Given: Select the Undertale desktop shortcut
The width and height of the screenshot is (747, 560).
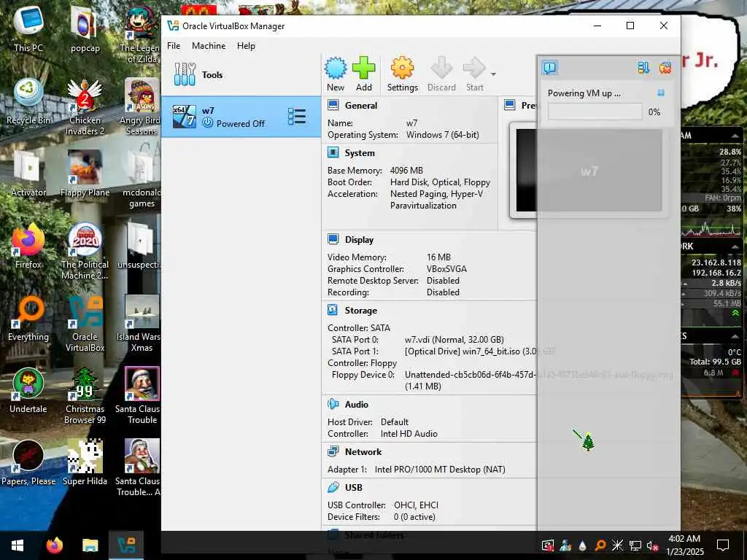Looking at the screenshot, I should click(28, 391).
